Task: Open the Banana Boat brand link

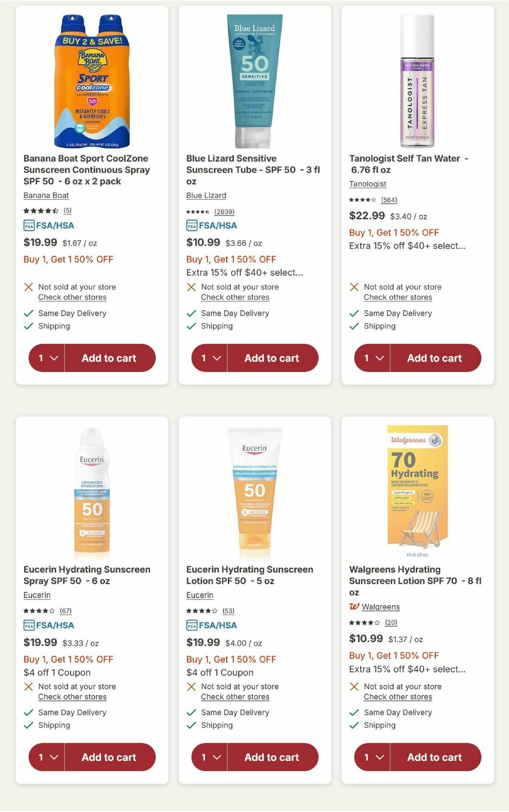Action: coord(46,195)
